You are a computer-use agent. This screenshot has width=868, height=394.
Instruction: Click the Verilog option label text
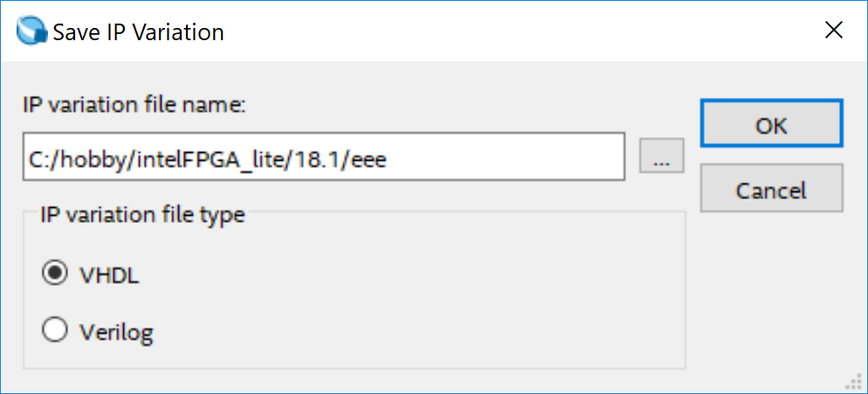pos(118,331)
